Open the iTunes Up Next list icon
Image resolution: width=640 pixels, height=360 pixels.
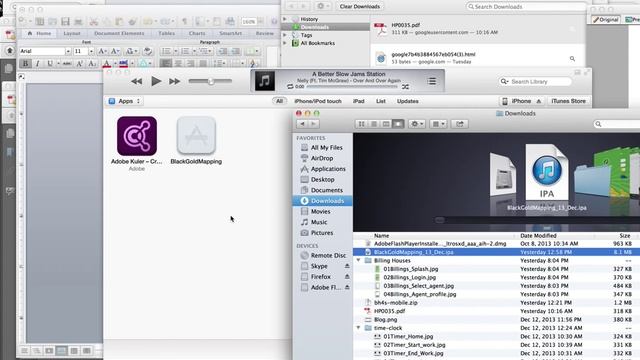click(432, 81)
